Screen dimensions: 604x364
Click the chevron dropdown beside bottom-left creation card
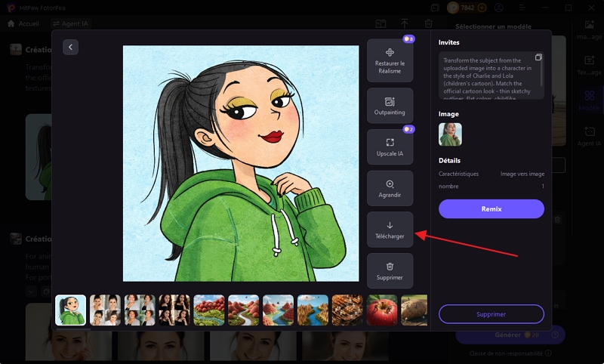pyautogui.click(x=32, y=292)
